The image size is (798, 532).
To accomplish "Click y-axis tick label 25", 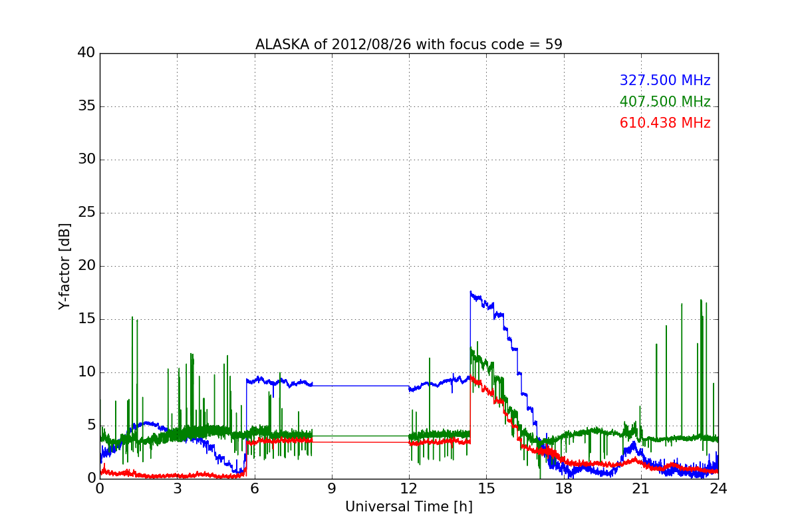I will [x=86, y=213].
